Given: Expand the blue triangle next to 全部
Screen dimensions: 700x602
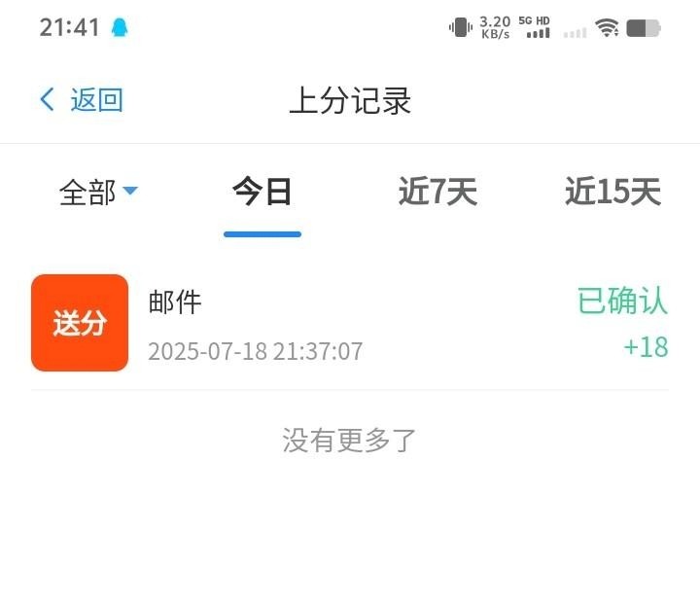Looking at the screenshot, I should pyautogui.click(x=130, y=191).
